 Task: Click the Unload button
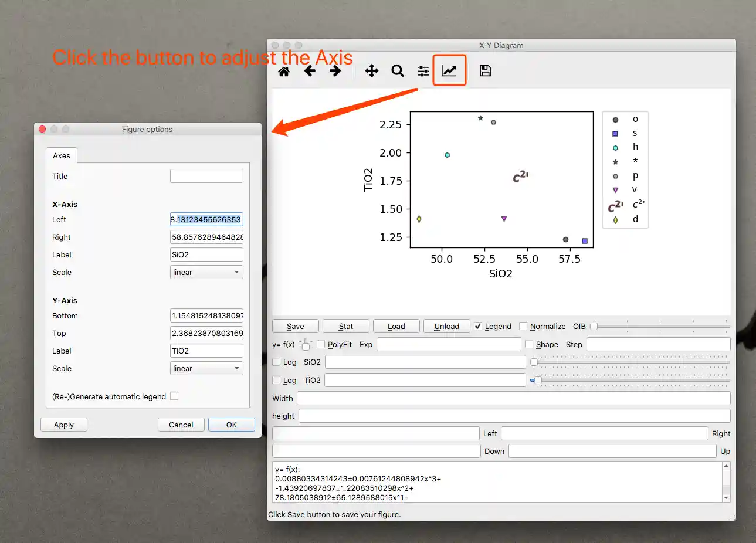tap(446, 326)
